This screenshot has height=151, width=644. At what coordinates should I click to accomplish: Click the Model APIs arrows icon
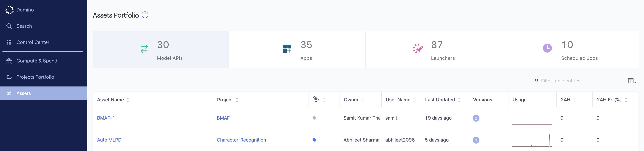pos(144,49)
